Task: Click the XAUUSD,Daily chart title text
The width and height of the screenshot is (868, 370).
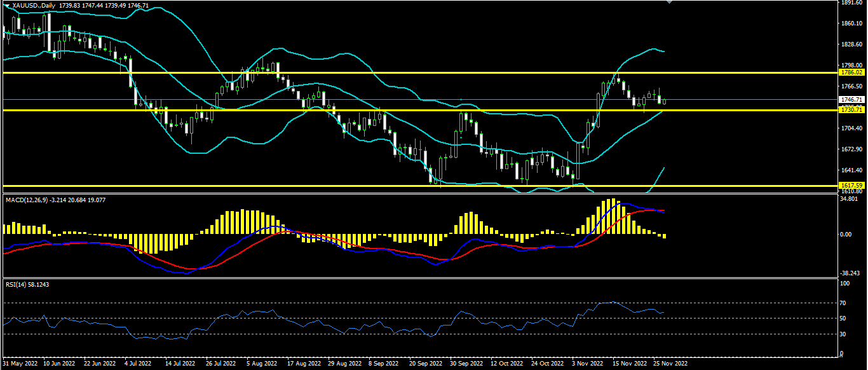Action: [33, 5]
